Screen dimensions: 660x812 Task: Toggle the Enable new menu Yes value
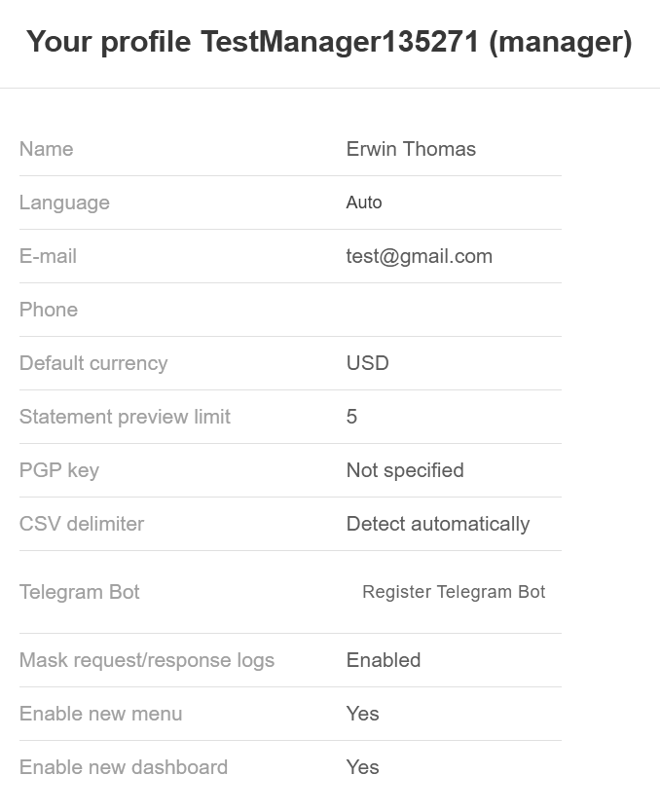pyautogui.click(x=362, y=714)
